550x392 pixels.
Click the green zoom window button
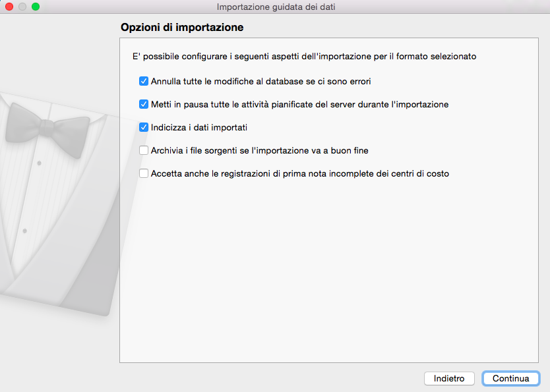36,7
